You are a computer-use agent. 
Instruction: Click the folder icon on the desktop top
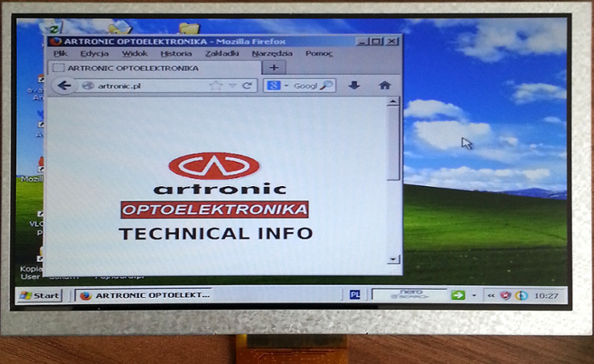tap(189, 28)
